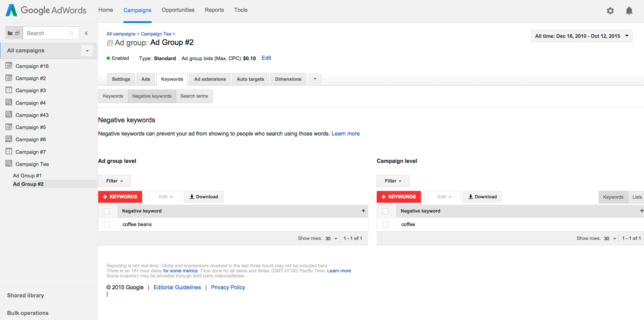
Task: Toggle ad group level select-all checkbox
Action: [107, 211]
